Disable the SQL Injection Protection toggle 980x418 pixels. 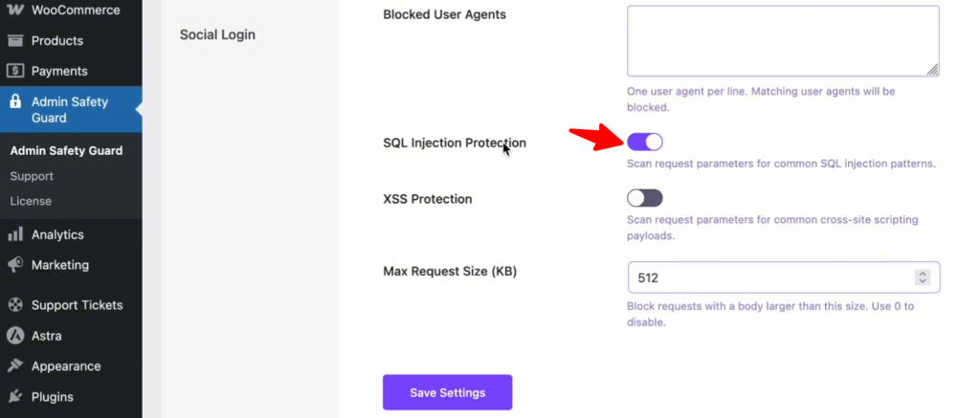[x=645, y=143]
